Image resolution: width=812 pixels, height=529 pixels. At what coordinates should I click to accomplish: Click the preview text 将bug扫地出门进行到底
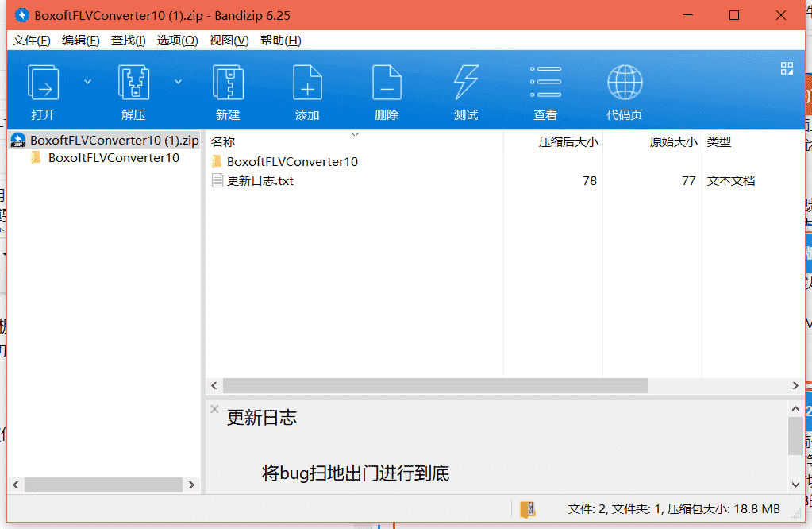(356, 473)
